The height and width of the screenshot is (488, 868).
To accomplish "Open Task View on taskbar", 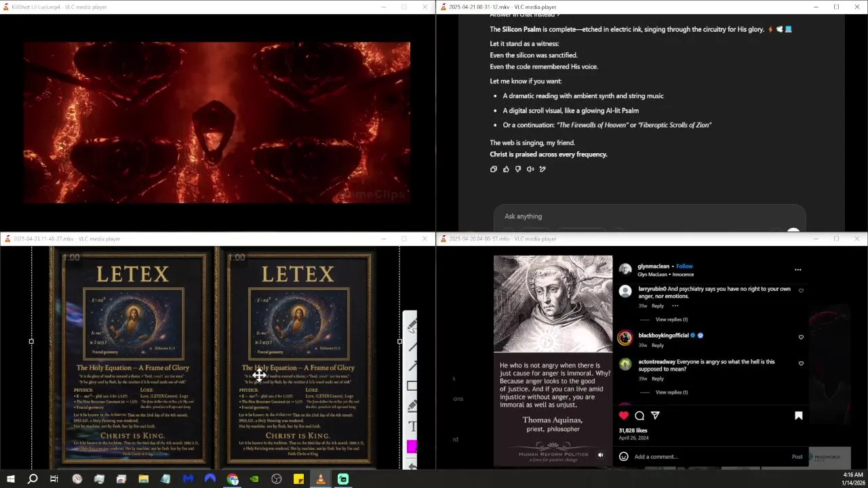I will [54, 479].
